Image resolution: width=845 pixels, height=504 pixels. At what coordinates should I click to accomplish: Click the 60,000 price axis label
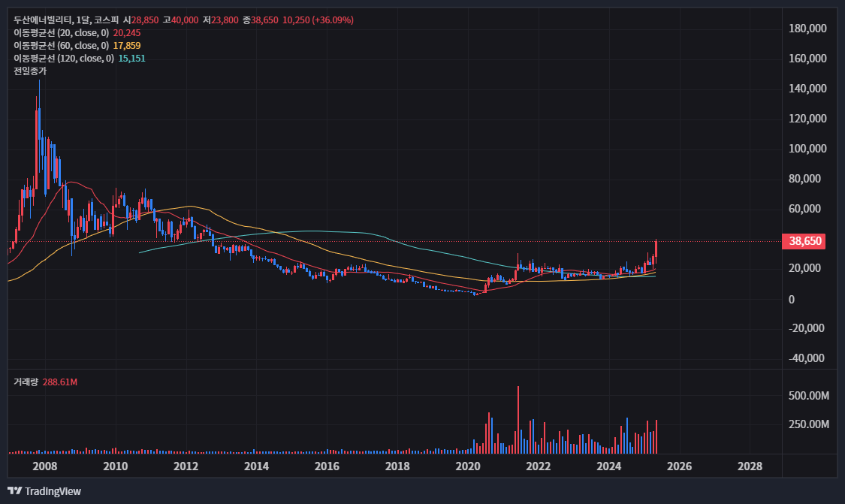(x=804, y=209)
